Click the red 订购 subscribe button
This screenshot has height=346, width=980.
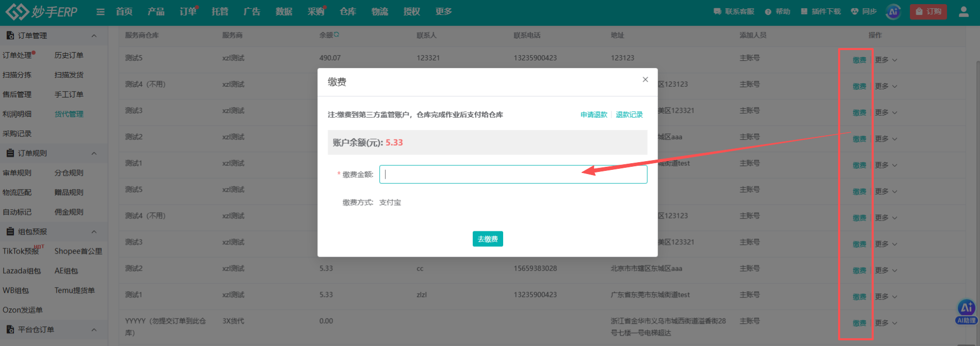[x=928, y=11]
